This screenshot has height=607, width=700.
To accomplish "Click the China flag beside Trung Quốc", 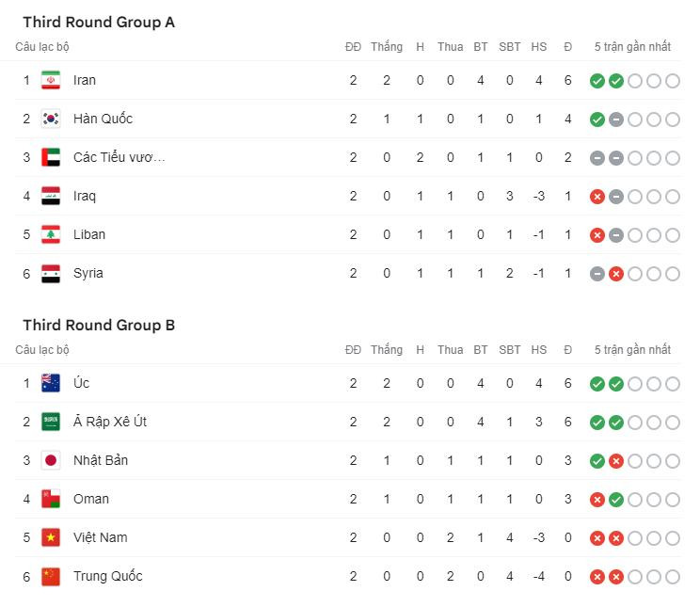I will point(51,577).
